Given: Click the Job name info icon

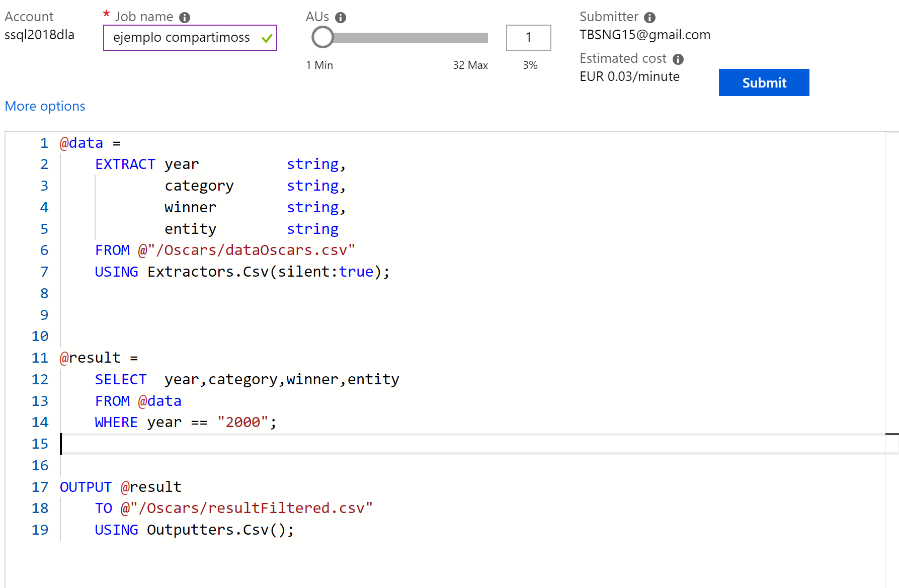Looking at the screenshot, I should [185, 18].
